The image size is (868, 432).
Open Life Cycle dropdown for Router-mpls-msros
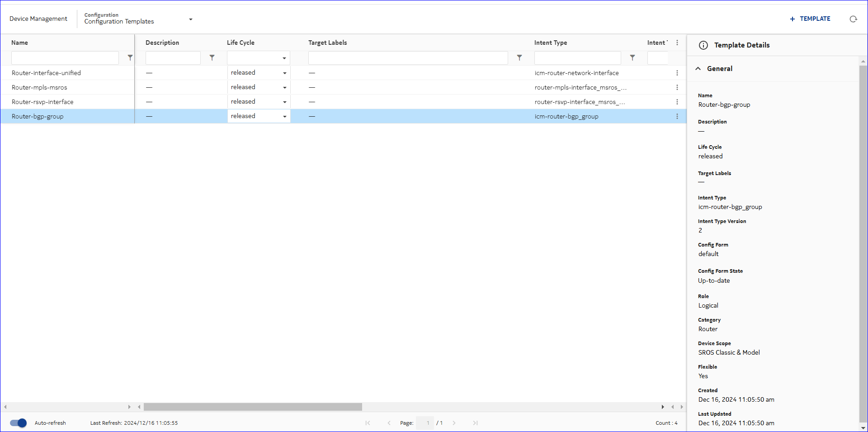pyautogui.click(x=284, y=87)
